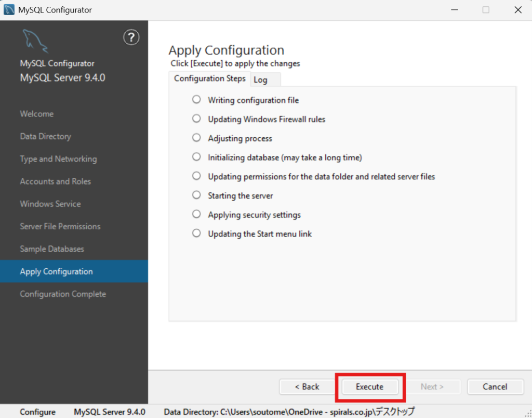Viewport: 532px width, 418px height.
Task: Click the Starting the server step indicator
Action: (196, 195)
